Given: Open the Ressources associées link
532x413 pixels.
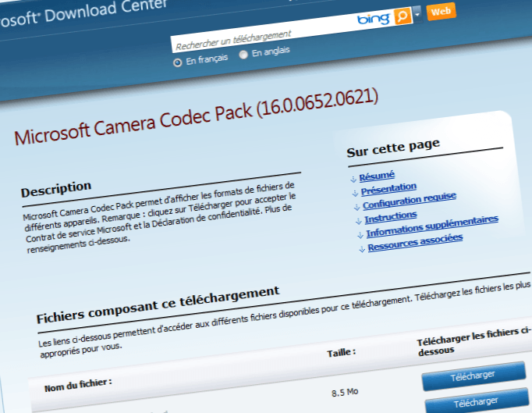Looking at the screenshot, I should coord(415,243).
